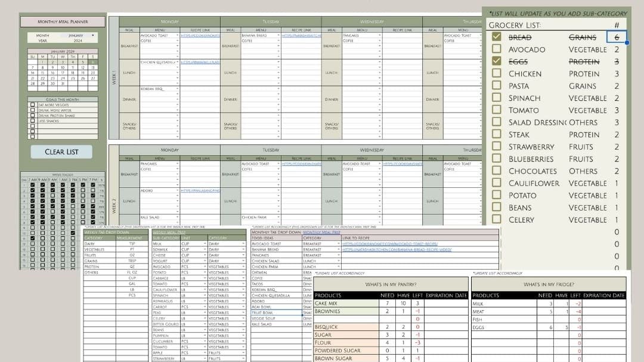Image resolution: width=644 pixels, height=362 pixels.
Task: Open the unit dropdown for Milk row
Action: pos(205,244)
